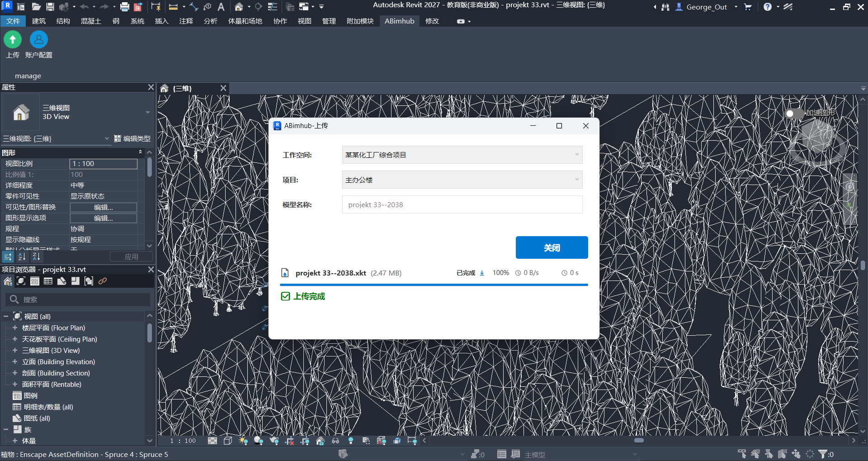
Task: Click 编辑 button for 可见性/图形替换
Action: click(x=104, y=207)
